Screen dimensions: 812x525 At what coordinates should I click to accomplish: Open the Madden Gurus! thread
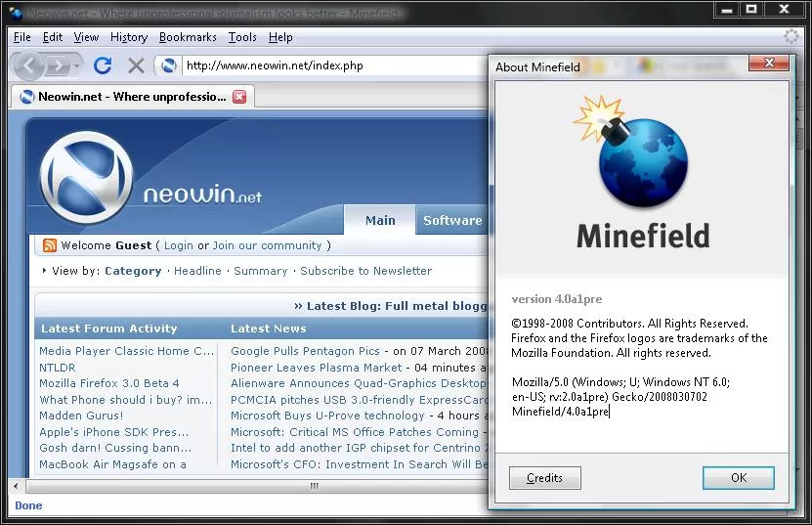(x=81, y=416)
